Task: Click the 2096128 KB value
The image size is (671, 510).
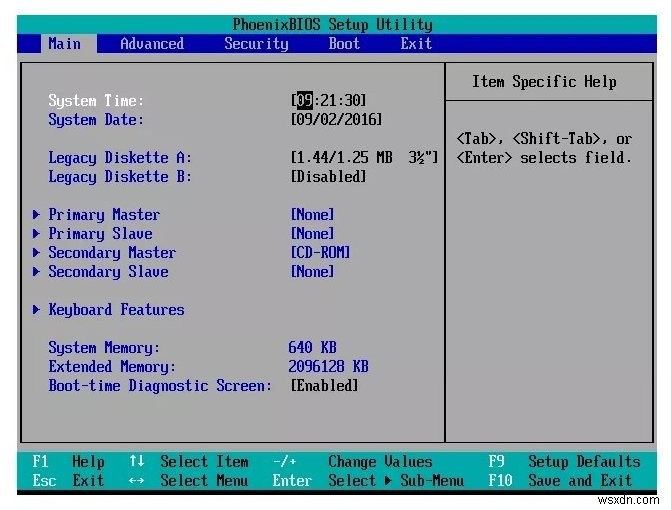Action: click(x=328, y=366)
